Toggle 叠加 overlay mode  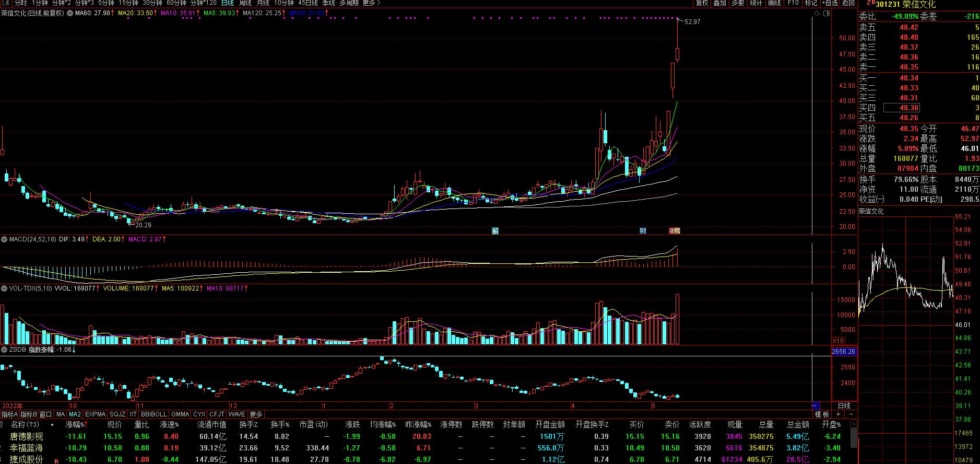(719, 3)
